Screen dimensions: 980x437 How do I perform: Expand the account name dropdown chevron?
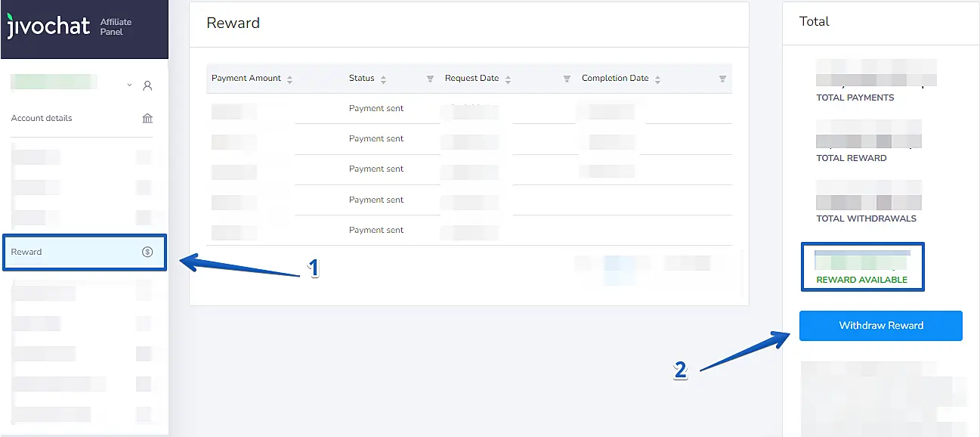pos(129,85)
